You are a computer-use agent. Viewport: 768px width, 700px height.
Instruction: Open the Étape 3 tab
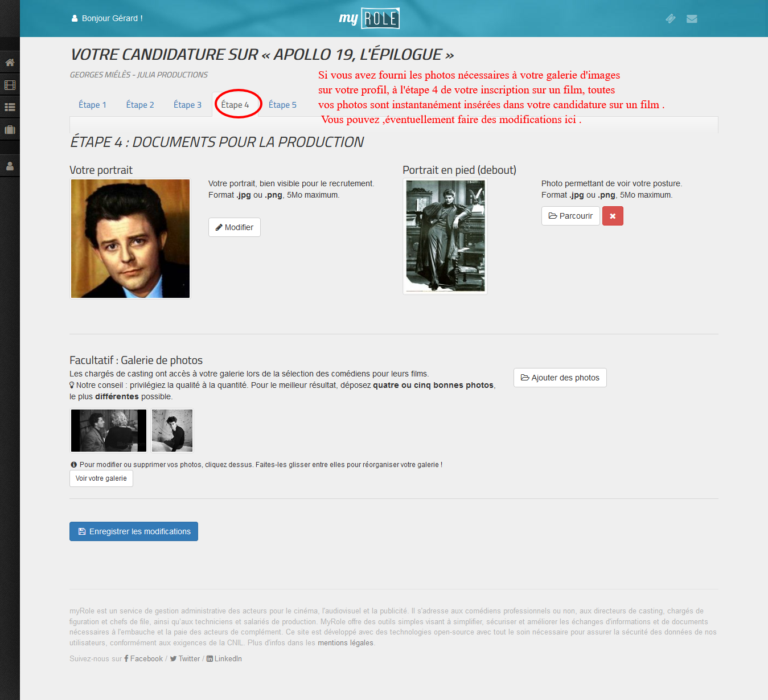pos(187,105)
